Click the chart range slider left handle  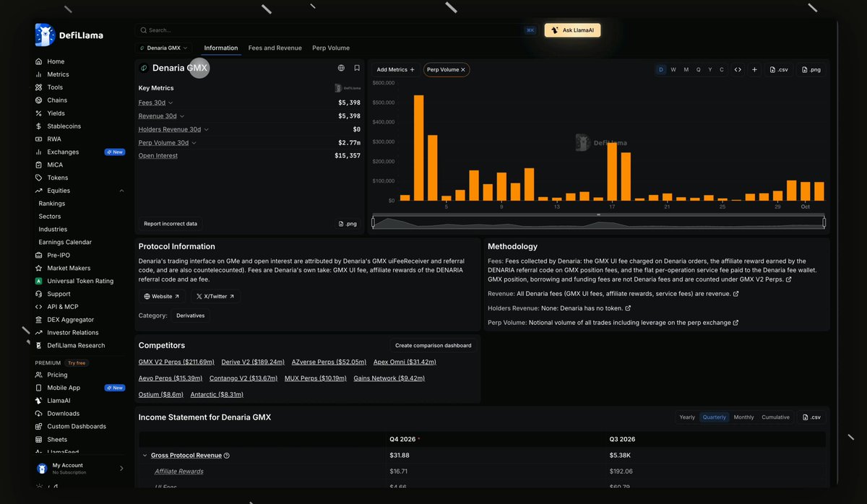tap(374, 222)
